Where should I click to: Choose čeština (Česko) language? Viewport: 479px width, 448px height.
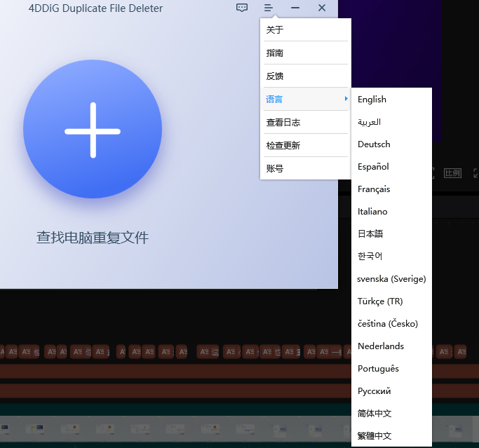(391, 324)
